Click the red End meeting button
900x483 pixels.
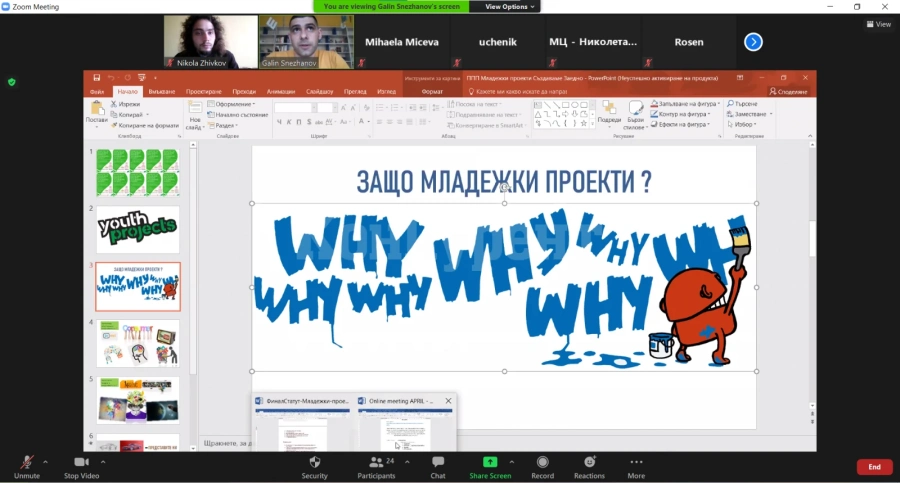874,467
